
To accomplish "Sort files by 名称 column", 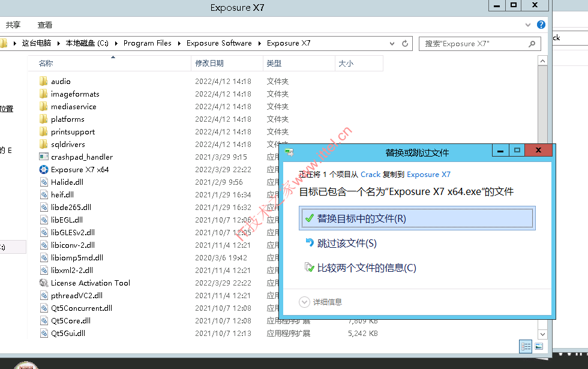I will coord(109,64).
